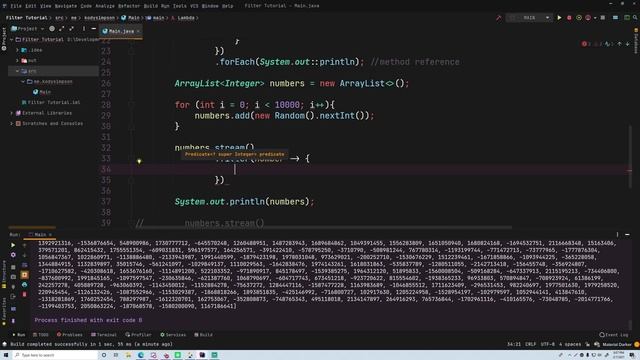Open the VCS menu
The width and height of the screenshot is (640, 360).
pyautogui.click(x=194, y=6)
